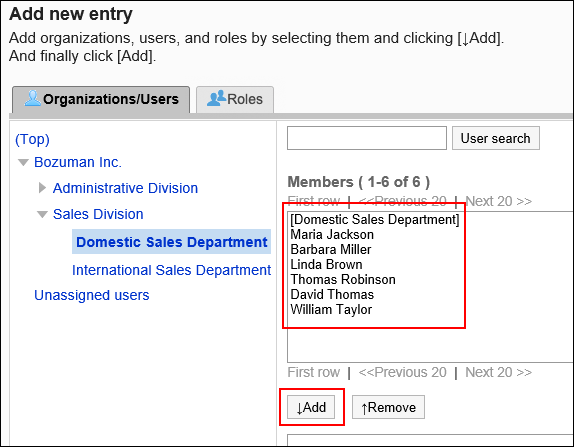This screenshot has width=574, height=447.
Task: Collapse the Bozuman Inc. tree node
Action: click(23, 162)
